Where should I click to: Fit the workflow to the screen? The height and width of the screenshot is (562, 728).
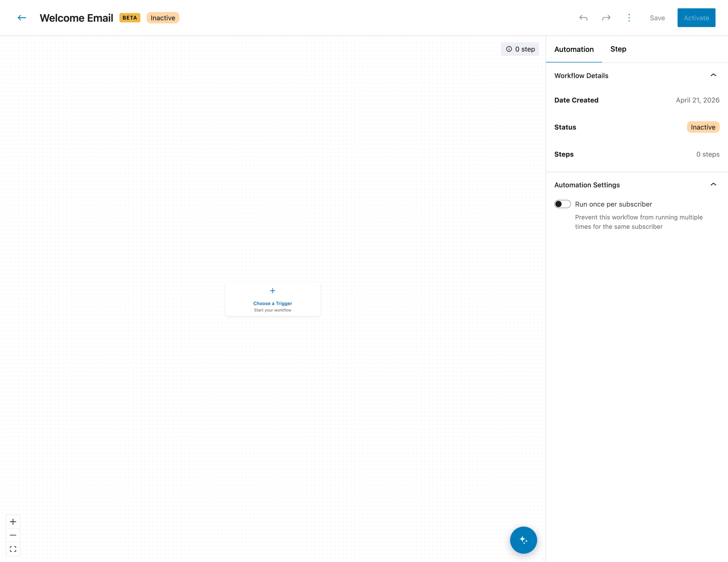[13, 549]
